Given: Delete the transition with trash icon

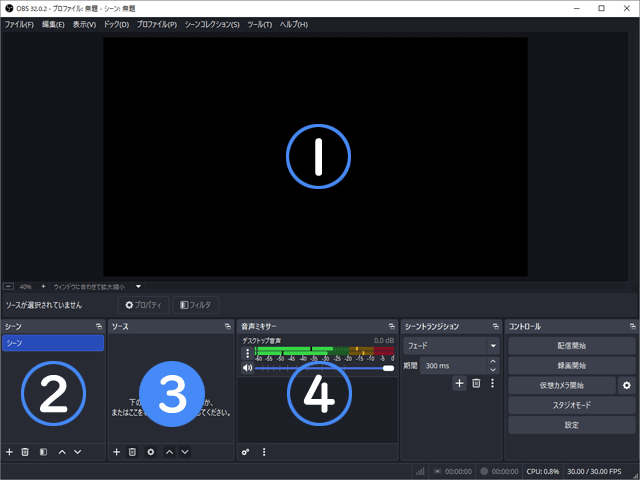Looking at the screenshot, I should coord(476,383).
